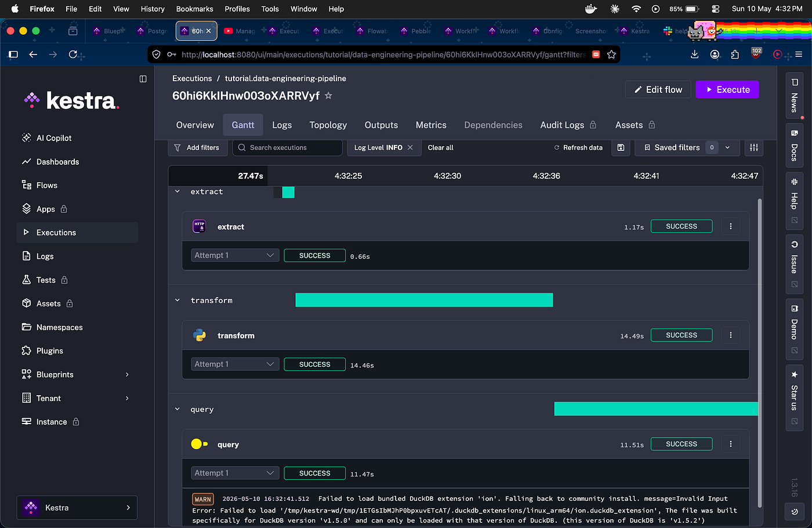Open Firefox History menu
This screenshot has width=812, height=528.
[x=153, y=9]
